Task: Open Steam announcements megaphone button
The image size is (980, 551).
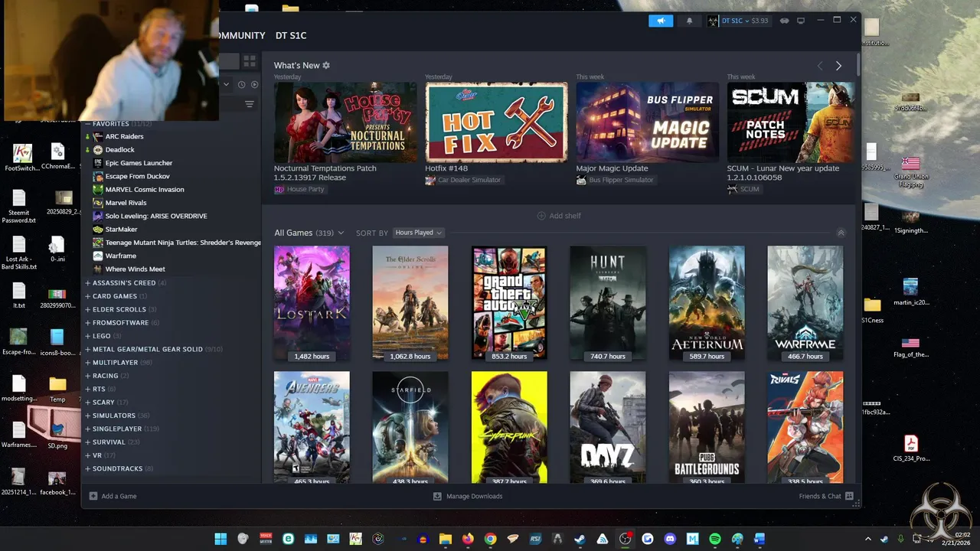Action: tap(661, 21)
